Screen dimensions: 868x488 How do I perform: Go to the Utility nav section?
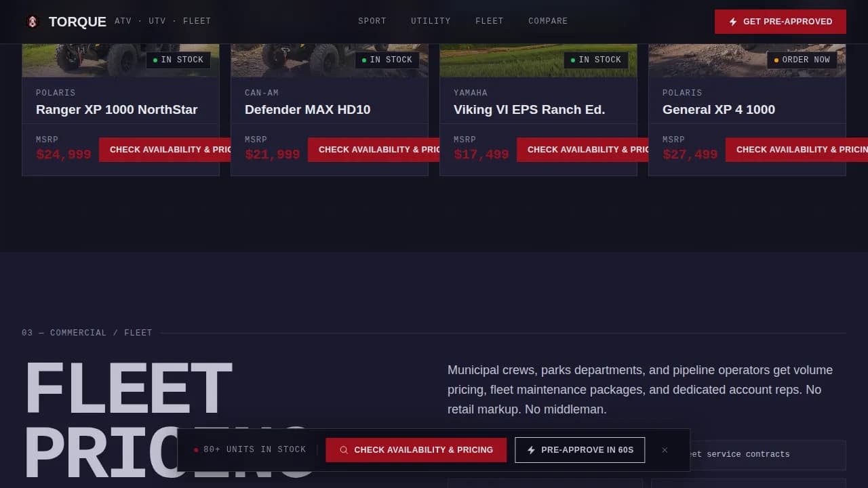pyautogui.click(x=431, y=21)
